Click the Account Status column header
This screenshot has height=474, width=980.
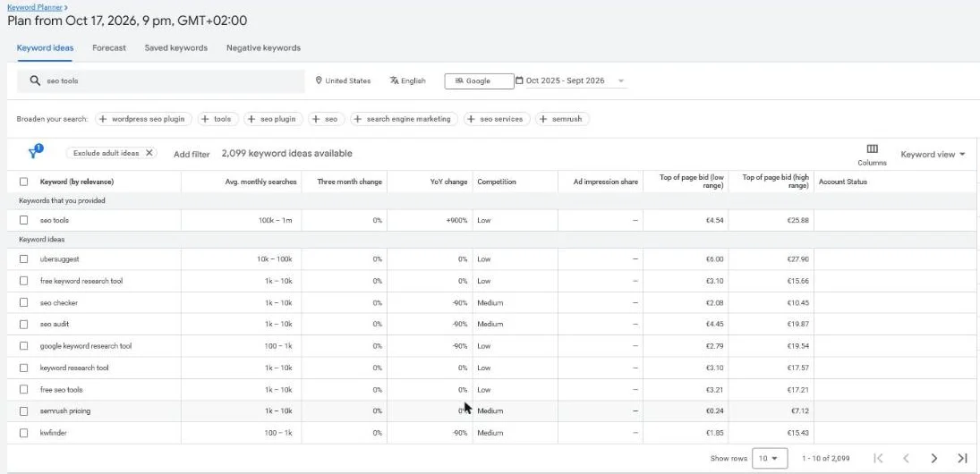[842, 182]
